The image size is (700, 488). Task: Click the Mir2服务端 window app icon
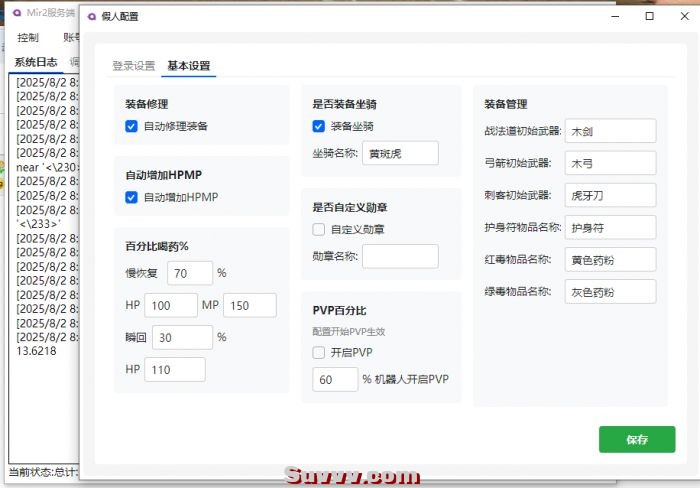coord(17,13)
